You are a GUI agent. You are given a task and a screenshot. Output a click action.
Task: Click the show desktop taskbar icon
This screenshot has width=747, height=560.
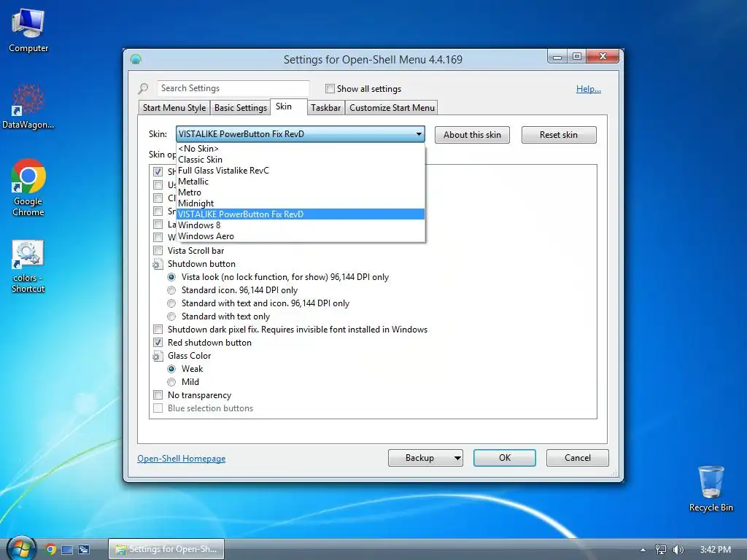[x=67, y=550]
